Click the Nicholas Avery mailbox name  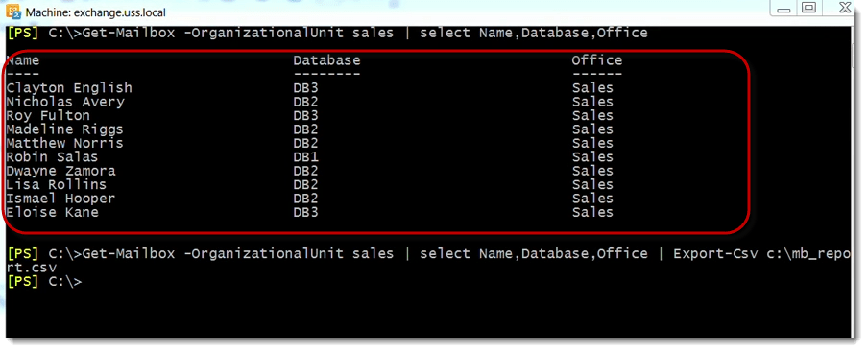65,102
